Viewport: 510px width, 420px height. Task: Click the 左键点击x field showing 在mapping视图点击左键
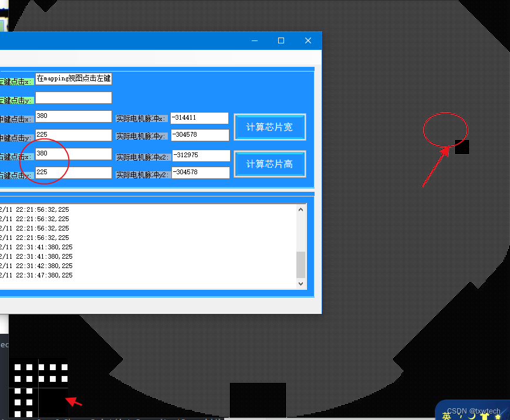[73, 78]
